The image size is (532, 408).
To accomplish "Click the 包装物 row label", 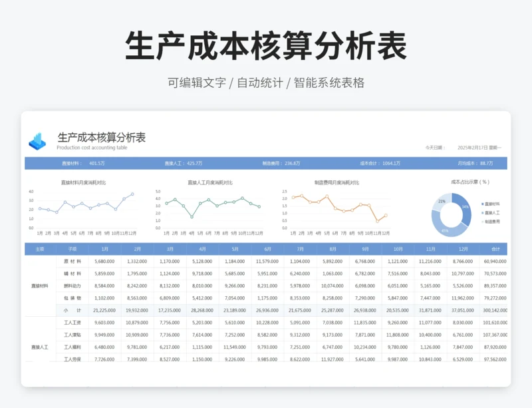I will coord(72,298).
